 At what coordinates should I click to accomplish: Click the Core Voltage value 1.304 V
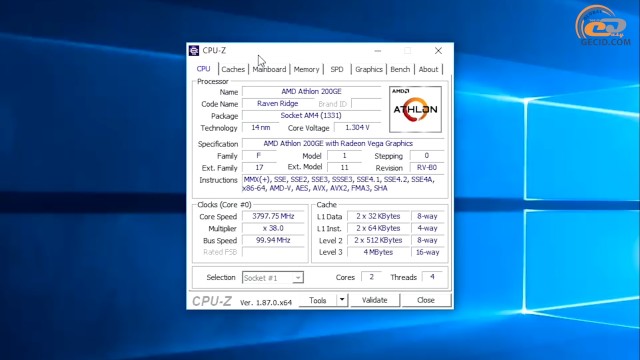point(357,128)
